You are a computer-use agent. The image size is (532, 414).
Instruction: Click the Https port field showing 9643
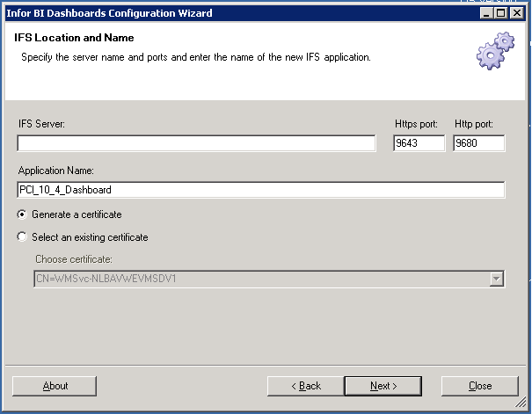click(419, 143)
